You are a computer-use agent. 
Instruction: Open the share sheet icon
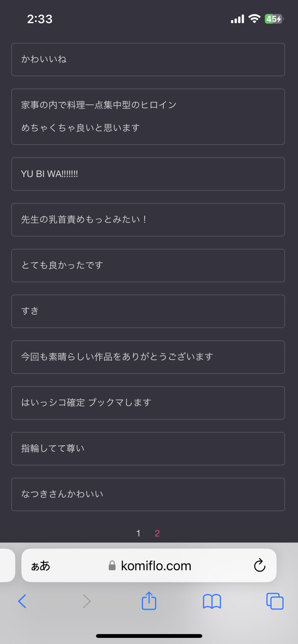pos(149,601)
